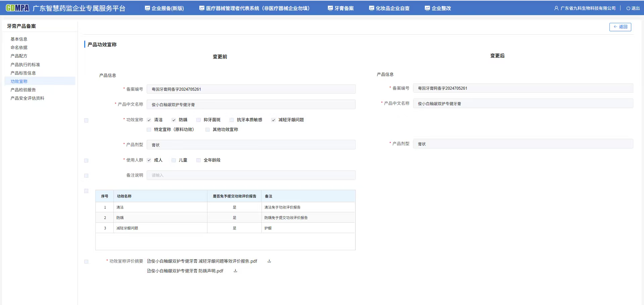
Task: Click the 返回 button
Action: click(620, 27)
